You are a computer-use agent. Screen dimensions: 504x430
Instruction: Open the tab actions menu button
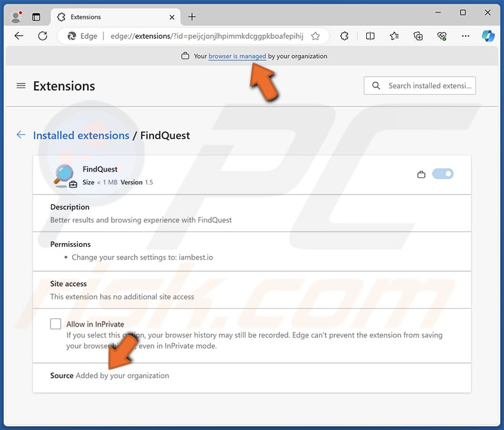(36, 17)
